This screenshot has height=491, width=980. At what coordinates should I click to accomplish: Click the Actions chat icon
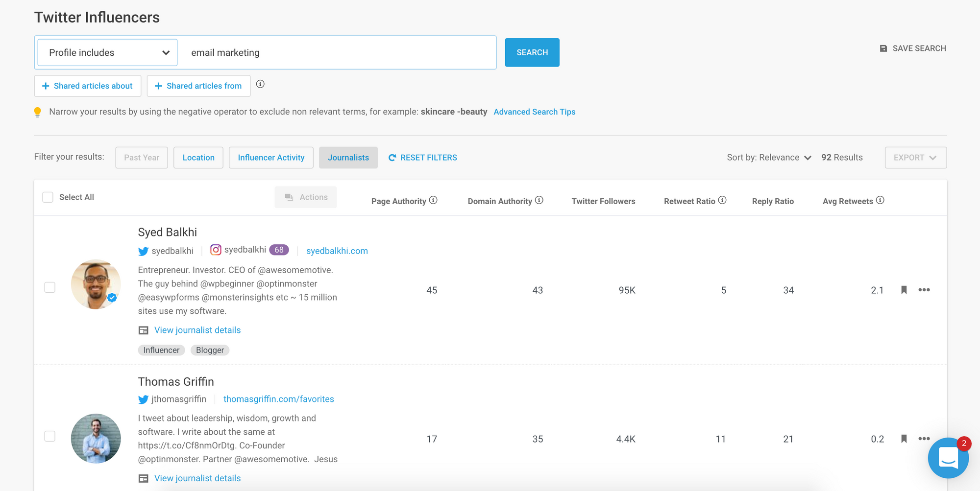(289, 197)
